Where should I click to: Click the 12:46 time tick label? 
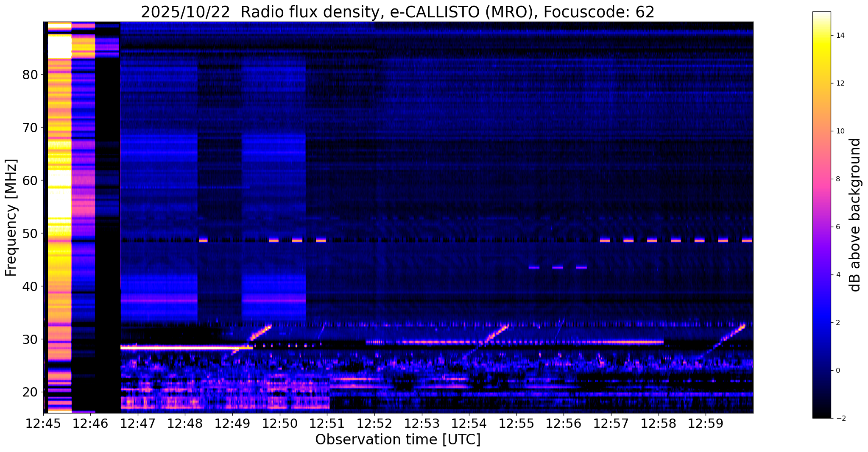click(91, 423)
